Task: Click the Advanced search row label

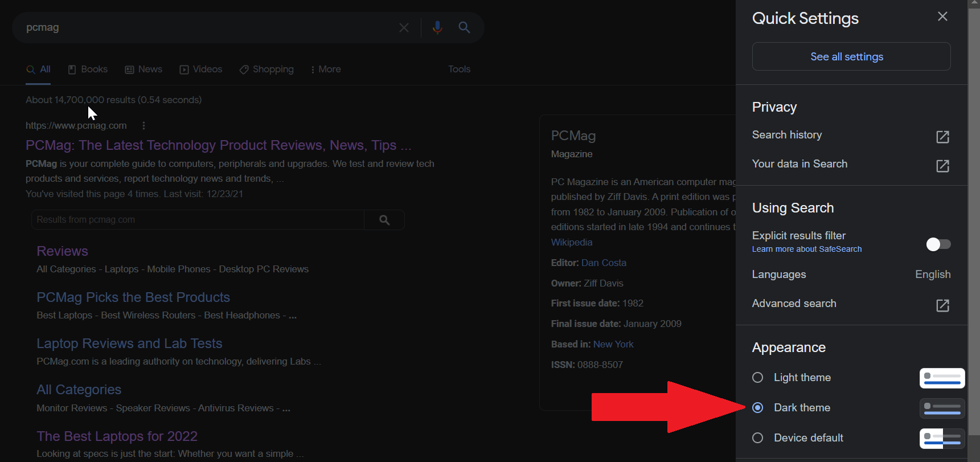Action: click(x=794, y=304)
